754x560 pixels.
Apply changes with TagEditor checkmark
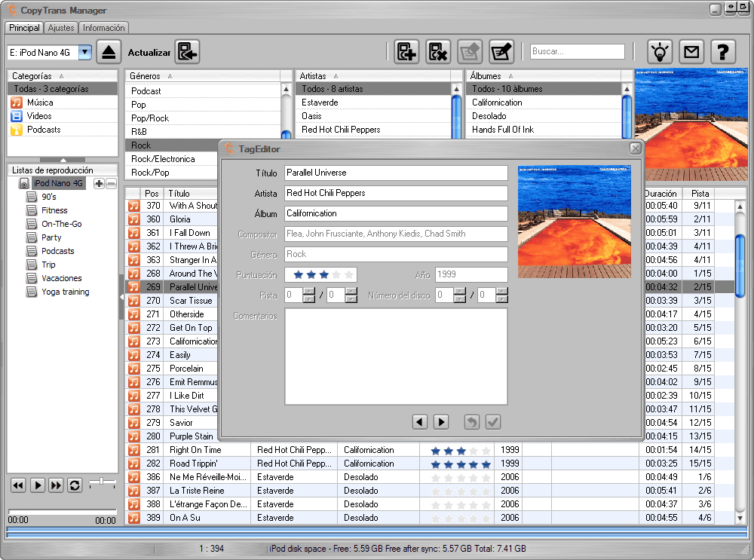(493, 422)
